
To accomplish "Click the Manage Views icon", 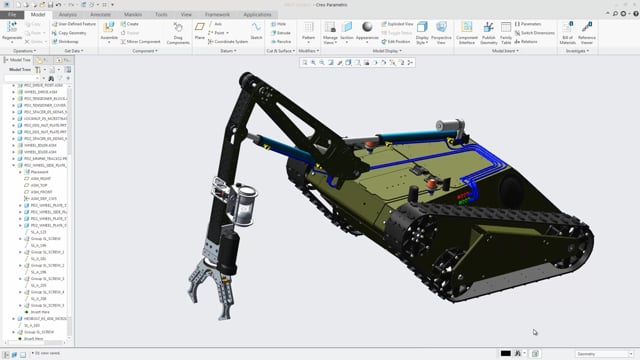I will (330, 27).
